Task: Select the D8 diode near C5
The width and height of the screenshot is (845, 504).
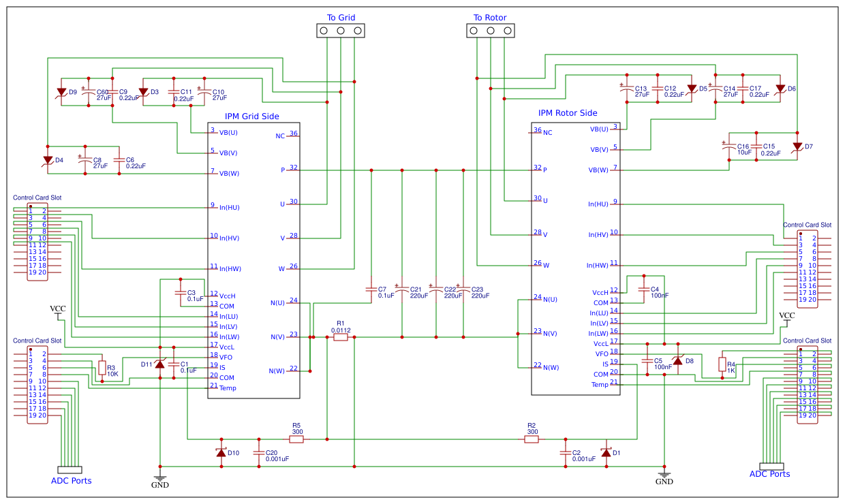Action: 679,361
